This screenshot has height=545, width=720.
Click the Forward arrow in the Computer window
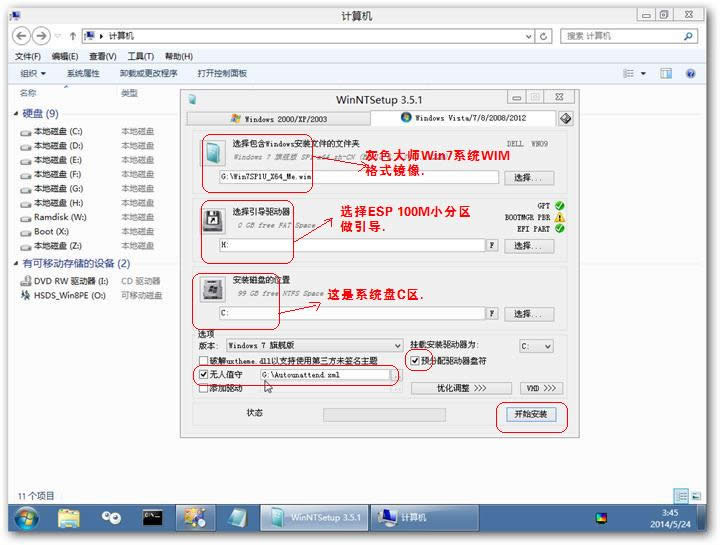pyautogui.click(x=41, y=36)
